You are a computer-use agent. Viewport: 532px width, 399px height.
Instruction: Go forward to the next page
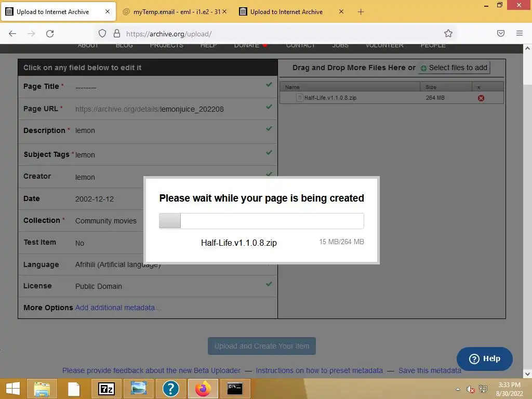tap(31, 33)
